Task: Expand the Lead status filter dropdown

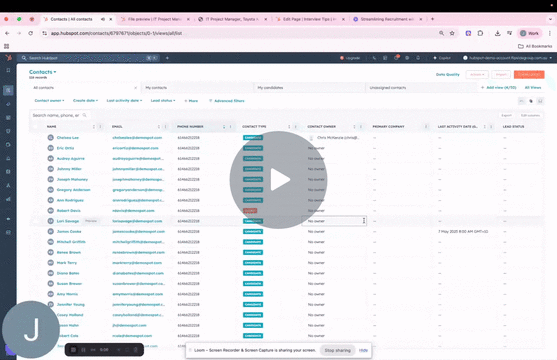Action: click(163, 101)
